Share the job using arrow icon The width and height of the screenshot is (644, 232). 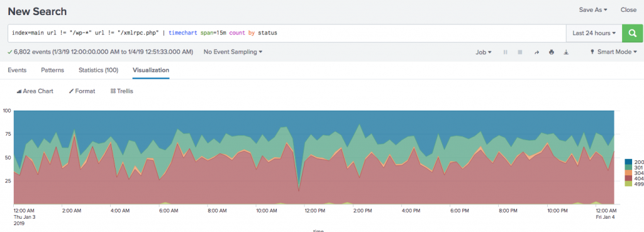click(536, 52)
